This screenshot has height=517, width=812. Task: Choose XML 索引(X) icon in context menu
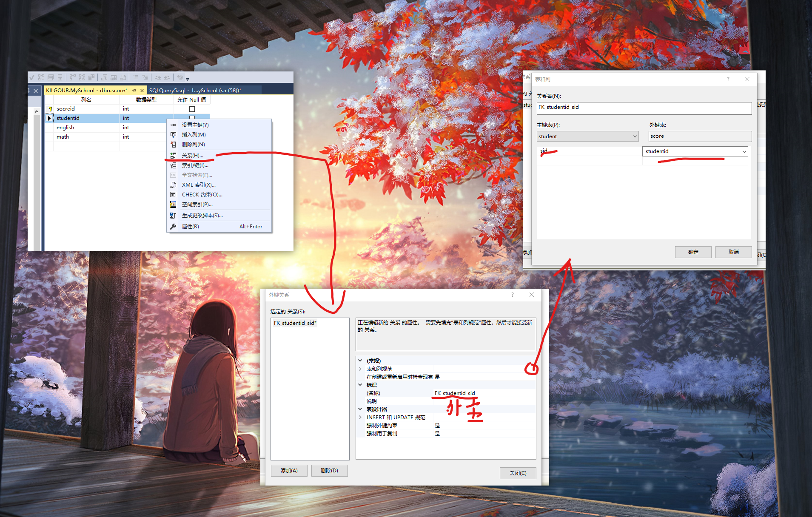tap(173, 185)
